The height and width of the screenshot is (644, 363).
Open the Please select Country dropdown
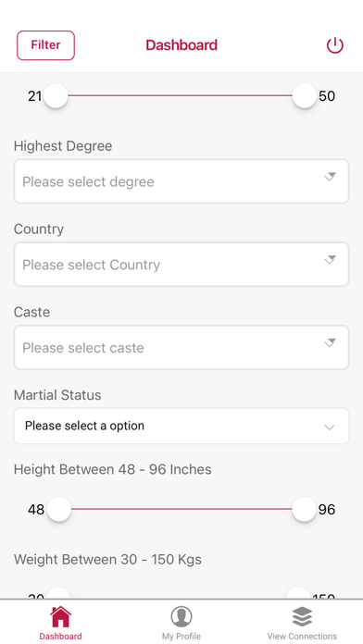(x=181, y=265)
